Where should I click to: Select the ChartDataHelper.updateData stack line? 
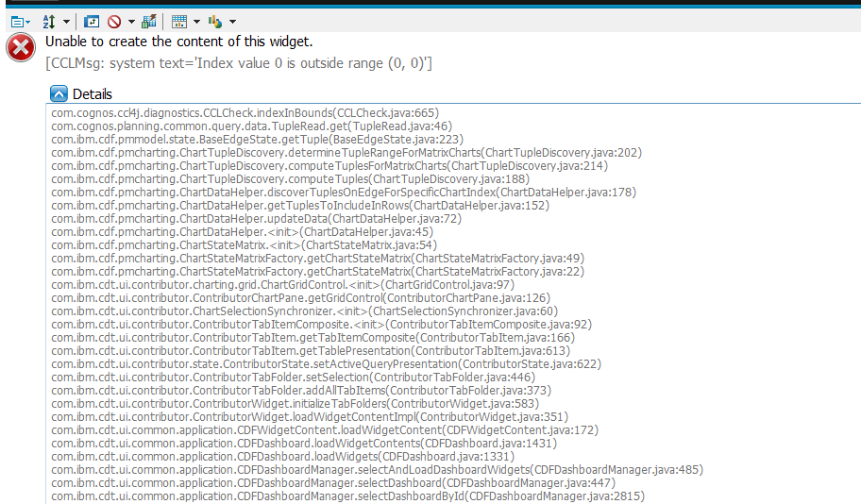click(257, 219)
